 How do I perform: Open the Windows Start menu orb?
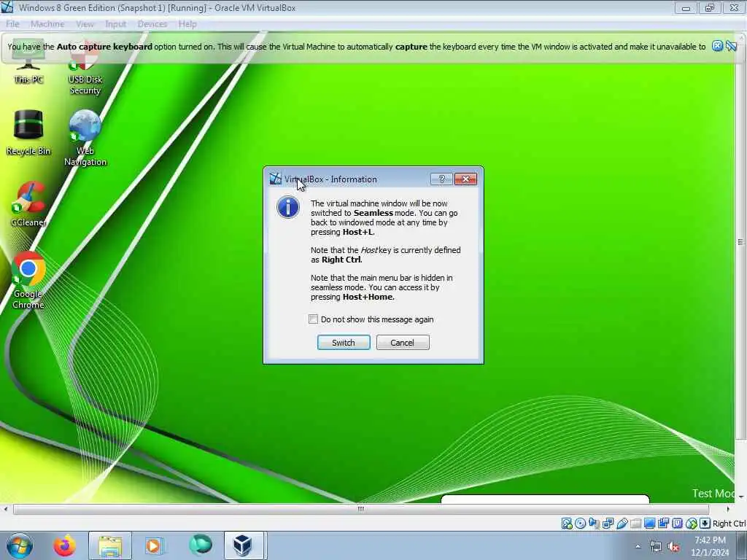[20, 545]
